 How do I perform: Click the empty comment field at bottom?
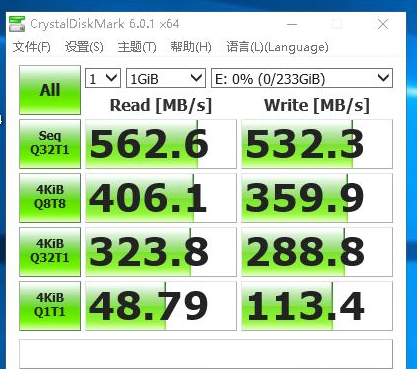[x=206, y=354]
